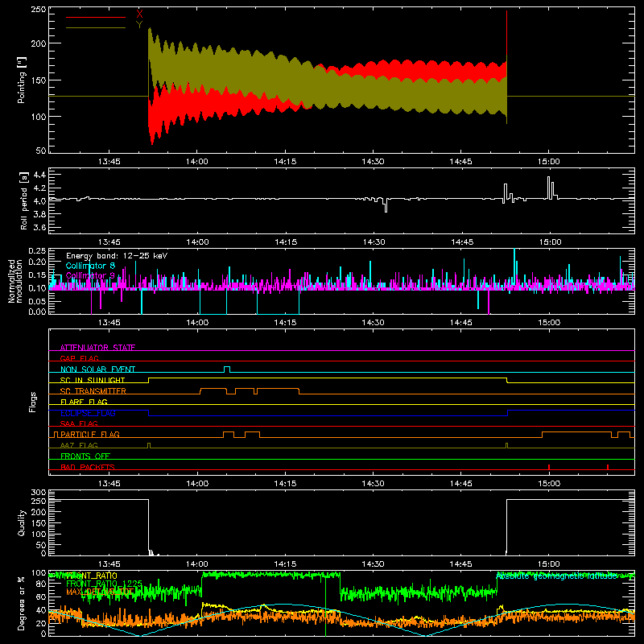Select the NON_SOLAR_EVENT label
This screenshot has height=644, width=644.
click(x=97, y=369)
